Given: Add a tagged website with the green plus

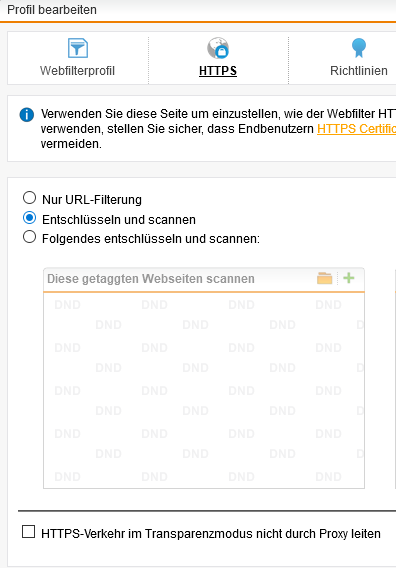Looking at the screenshot, I should [x=349, y=278].
